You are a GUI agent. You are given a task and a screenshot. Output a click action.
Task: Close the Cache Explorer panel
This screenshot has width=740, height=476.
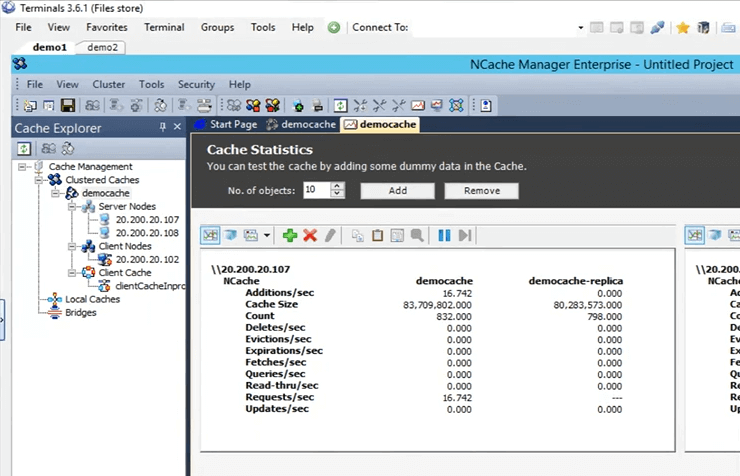[x=177, y=126]
